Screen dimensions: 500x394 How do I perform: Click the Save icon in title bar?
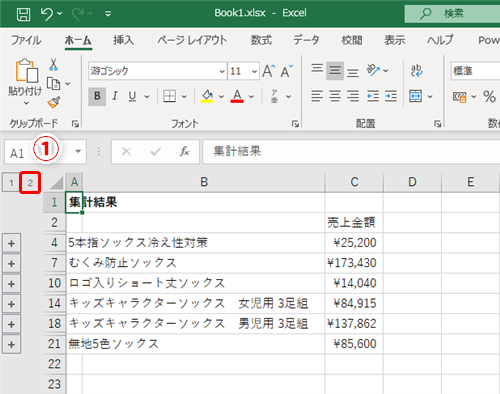click(x=23, y=14)
